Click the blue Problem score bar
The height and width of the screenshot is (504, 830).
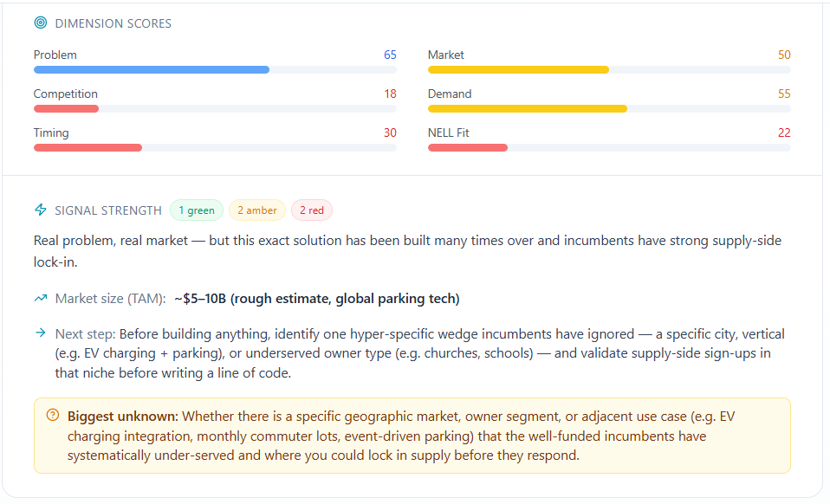(152, 70)
